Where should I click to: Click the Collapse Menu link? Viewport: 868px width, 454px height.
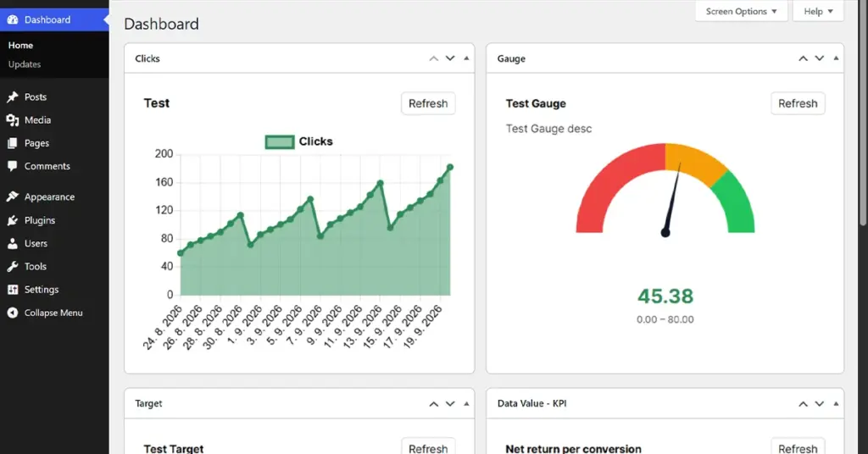[54, 313]
